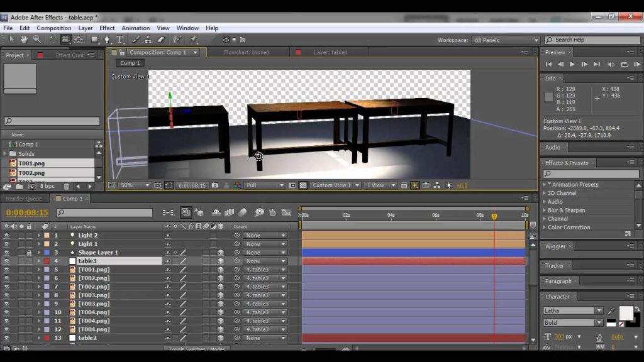Open the Workspace All Panels dropdown
This screenshot has width=644, height=362.
coord(506,40)
